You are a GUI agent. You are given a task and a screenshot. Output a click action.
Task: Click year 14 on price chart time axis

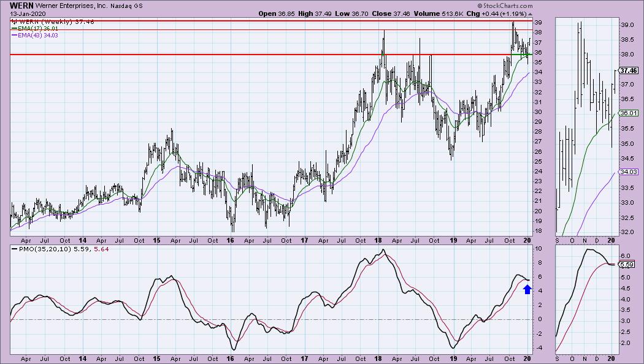tap(83, 240)
